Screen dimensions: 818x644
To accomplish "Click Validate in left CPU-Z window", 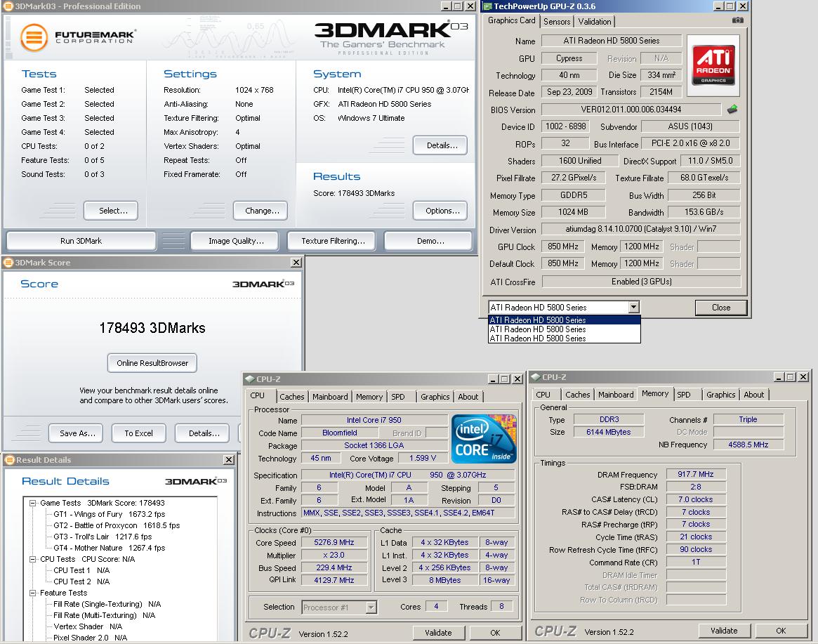I will click(x=437, y=633).
